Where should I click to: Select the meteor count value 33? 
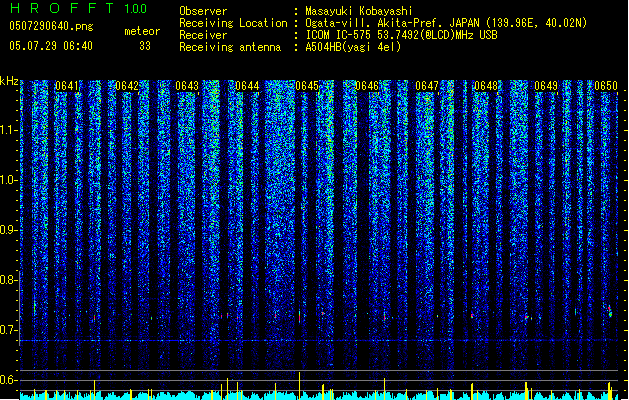pos(145,46)
